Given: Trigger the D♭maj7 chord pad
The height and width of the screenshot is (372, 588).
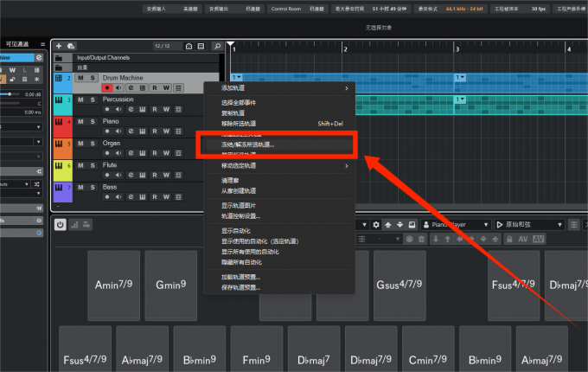Looking at the screenshot, I should (x=314, y=349).
